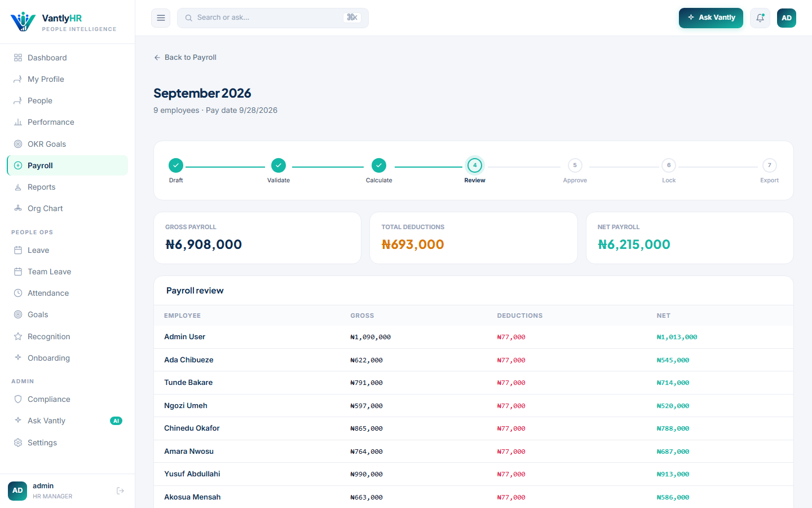Click the Net Payroll amount ₦6,215,000
The image size is (812, 508).
[634, 244]
